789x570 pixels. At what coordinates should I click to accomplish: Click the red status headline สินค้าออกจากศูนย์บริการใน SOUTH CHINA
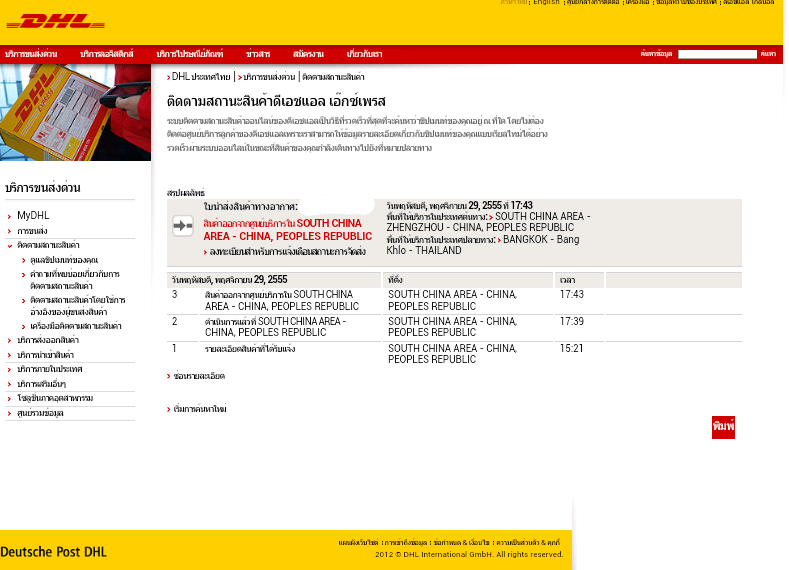[287, 230]
